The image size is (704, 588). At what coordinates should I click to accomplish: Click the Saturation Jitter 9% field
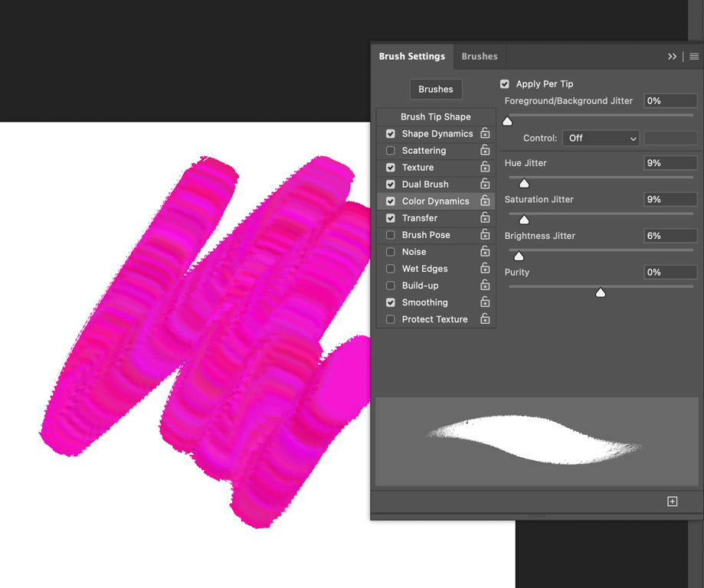tap(670, 199)
